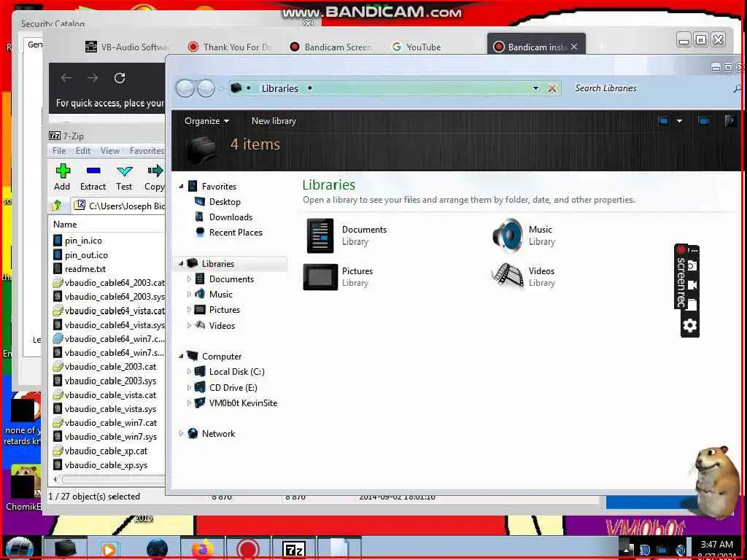Click the Test icon in 7-Zip
747x560 pixels.
click(124, 171)
